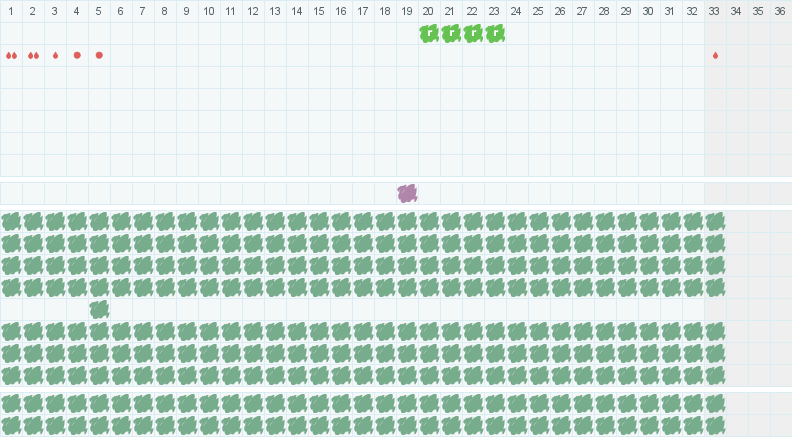Click the day 36 column header

point(781,11)
